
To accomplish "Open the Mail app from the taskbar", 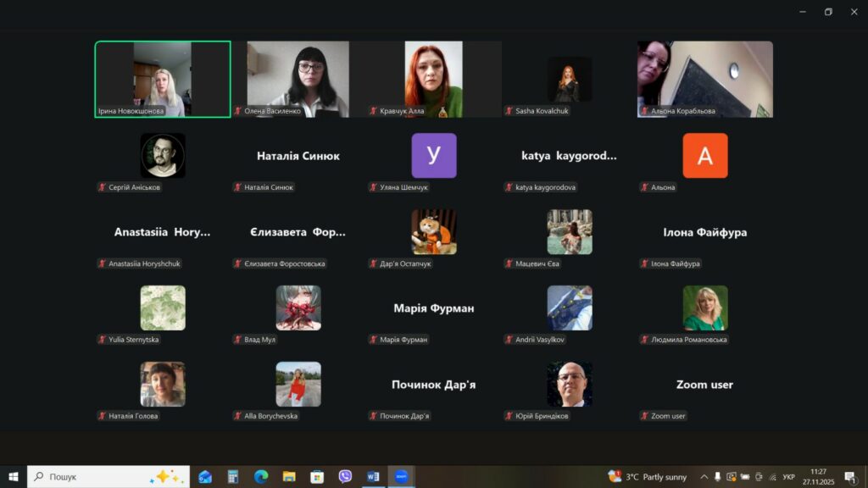I will [205, 477].
